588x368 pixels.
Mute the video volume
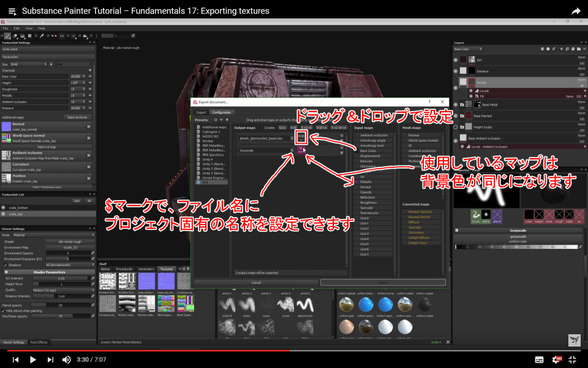(66, 359)
